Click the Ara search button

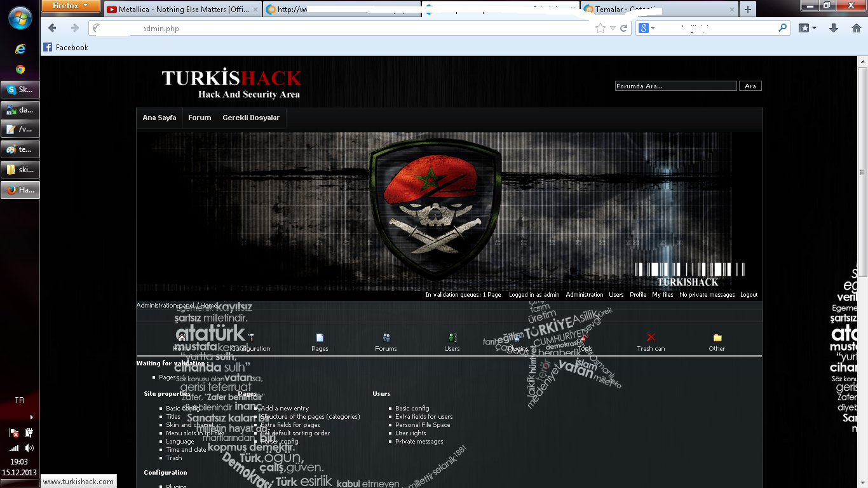tap(750, 86)
